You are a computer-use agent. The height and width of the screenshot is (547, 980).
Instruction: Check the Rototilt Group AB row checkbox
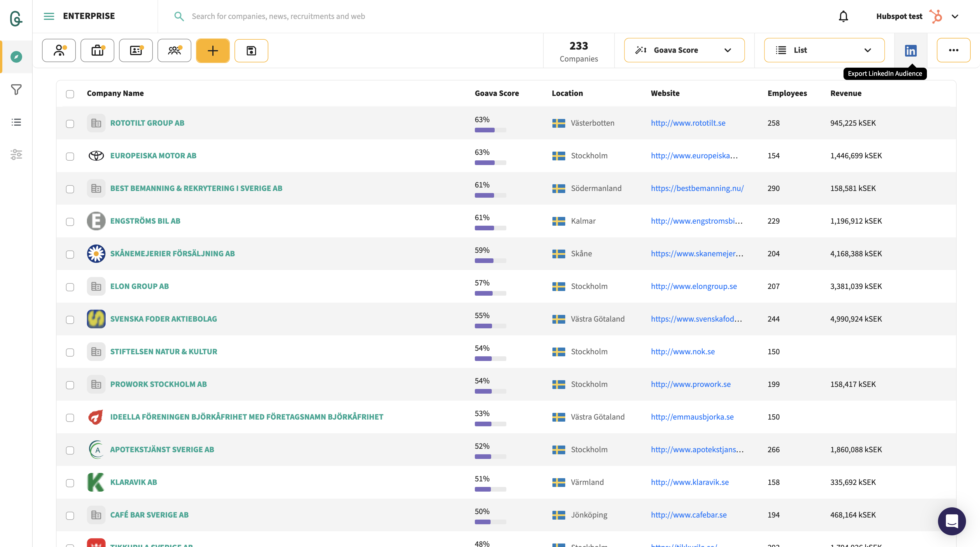(70, 124)
